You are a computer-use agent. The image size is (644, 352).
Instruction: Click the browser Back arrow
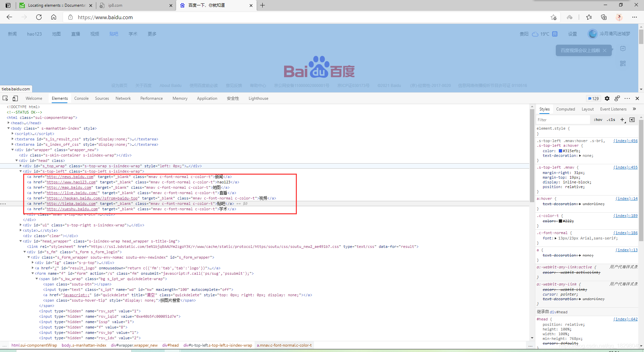click(9, 17)
